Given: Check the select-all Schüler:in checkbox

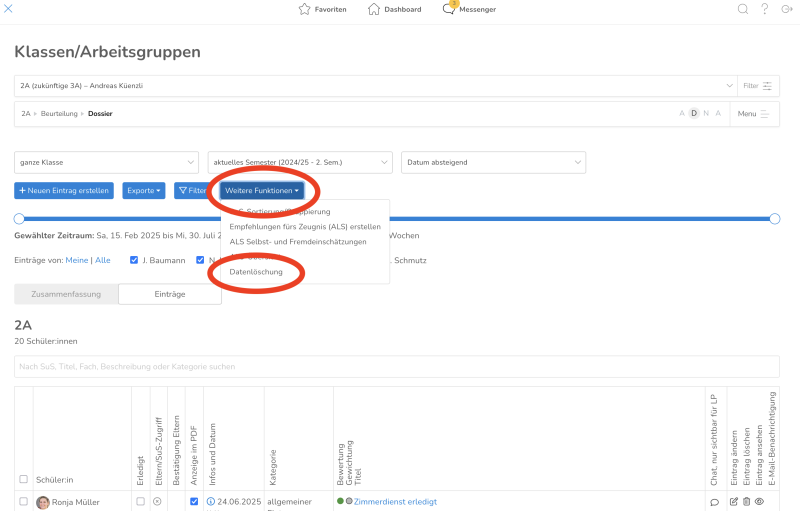Looking at the screenshot, I should (24, 479).
